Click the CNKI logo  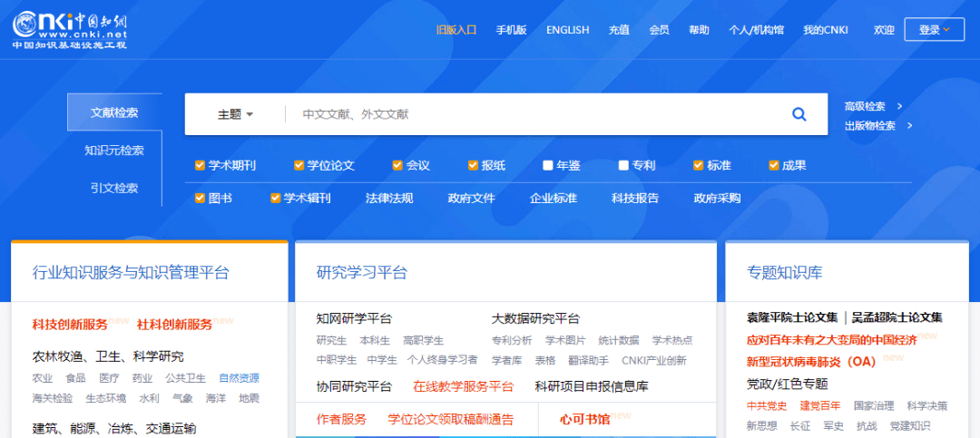click(70, 29)
